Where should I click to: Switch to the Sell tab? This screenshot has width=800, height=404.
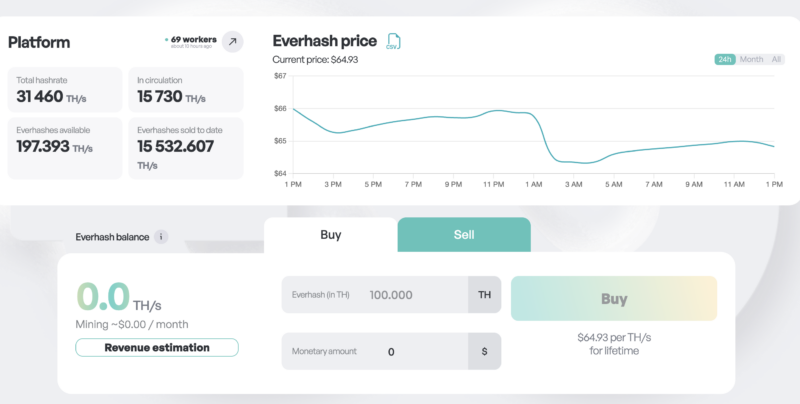tap(463, 235)
